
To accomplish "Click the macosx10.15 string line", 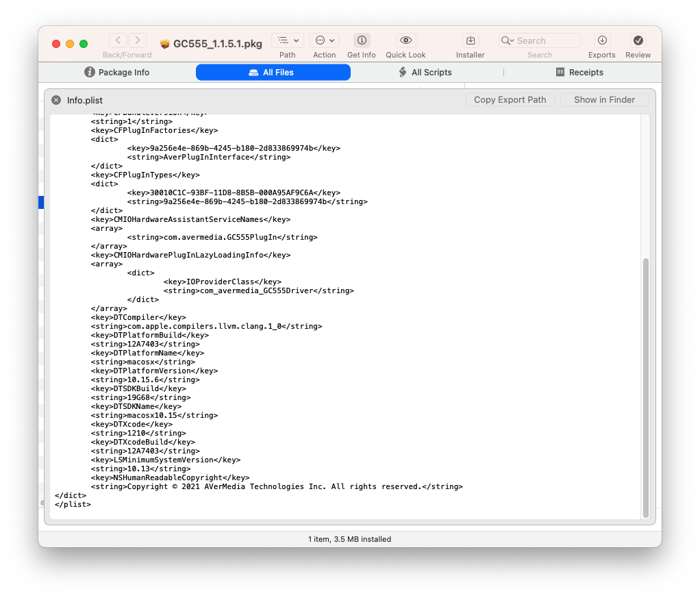I will coord(155,415).
